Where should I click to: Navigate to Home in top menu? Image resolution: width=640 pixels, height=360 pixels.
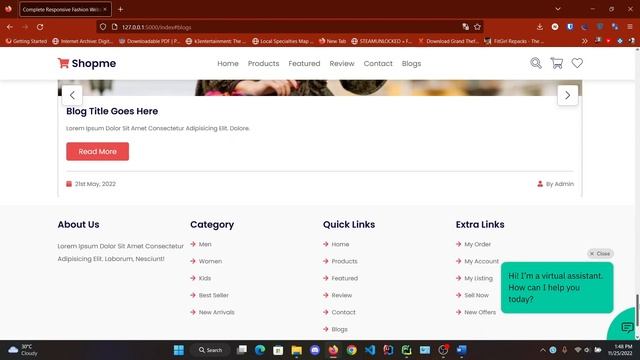(x=228, y=64)
